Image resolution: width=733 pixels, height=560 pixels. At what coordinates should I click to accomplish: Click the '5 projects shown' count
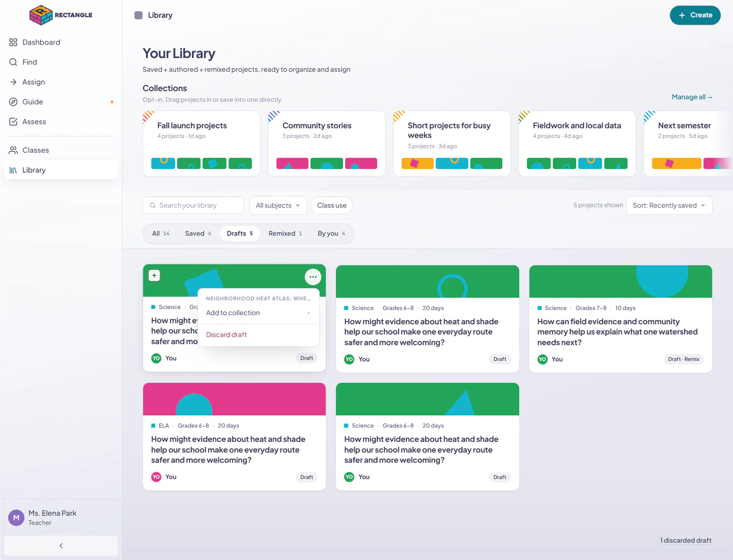598,206
